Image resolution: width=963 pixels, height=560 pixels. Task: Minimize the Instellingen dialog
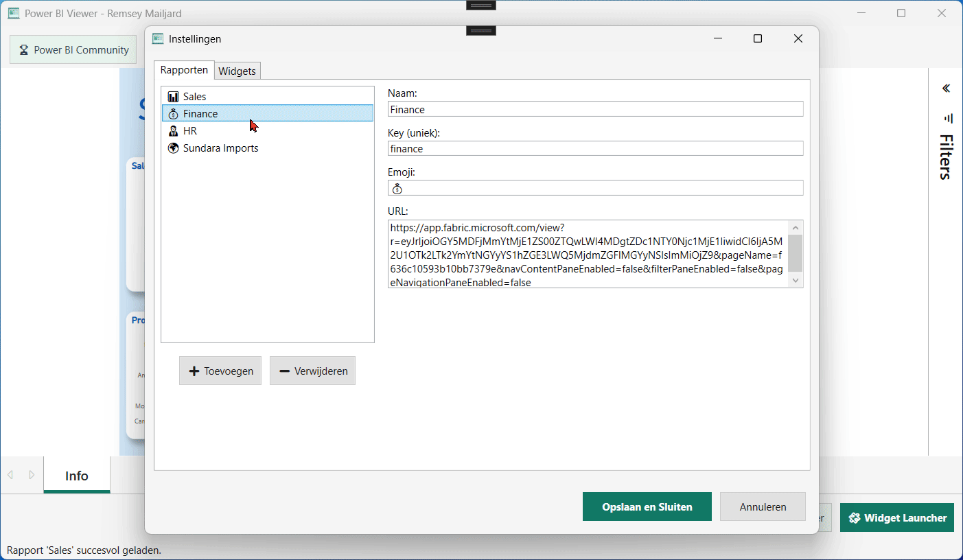pos(718,38)
